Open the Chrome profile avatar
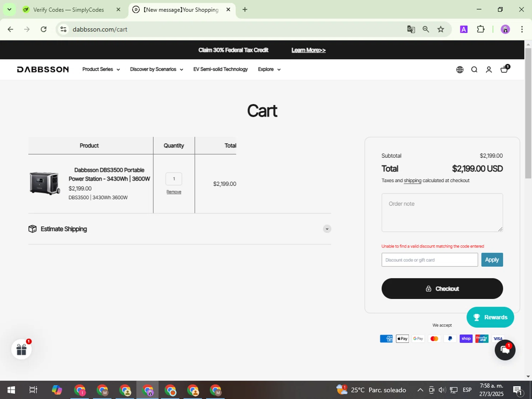The height and width of the screenshot is (399, 532). click(505, 29)
